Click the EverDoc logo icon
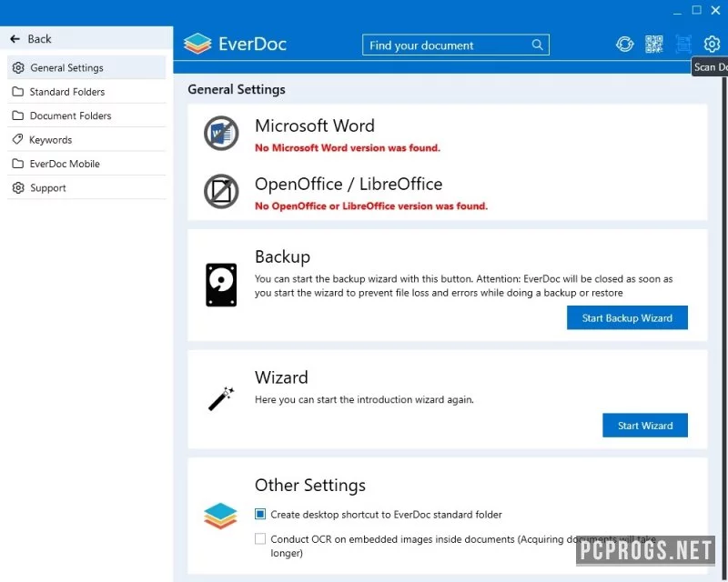This screenshot has height=582, width=728. [197, 44]
